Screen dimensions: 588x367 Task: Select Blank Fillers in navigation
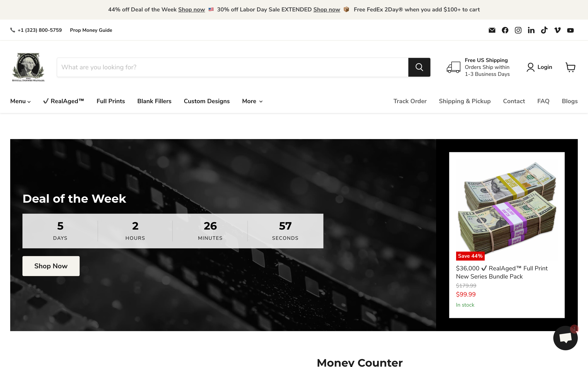pos(154,101)
